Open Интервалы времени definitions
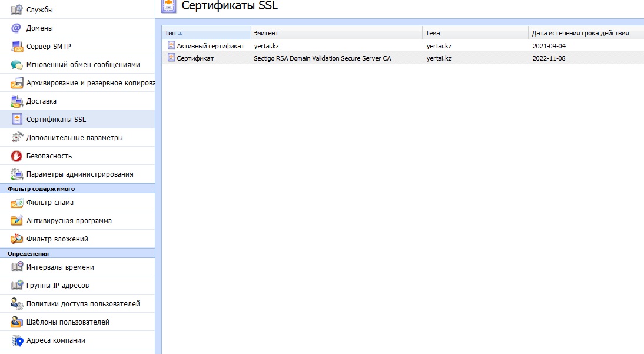 60,267
